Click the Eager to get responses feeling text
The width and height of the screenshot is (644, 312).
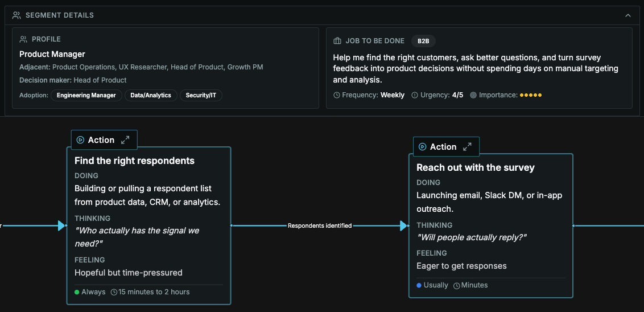pyautogui.click(x=461, y=266)
